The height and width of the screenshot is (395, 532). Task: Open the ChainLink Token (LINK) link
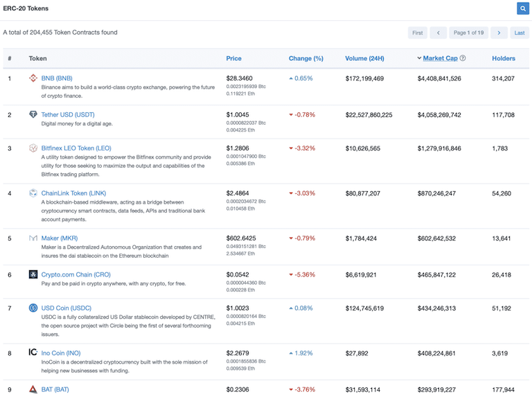point(73,193)
